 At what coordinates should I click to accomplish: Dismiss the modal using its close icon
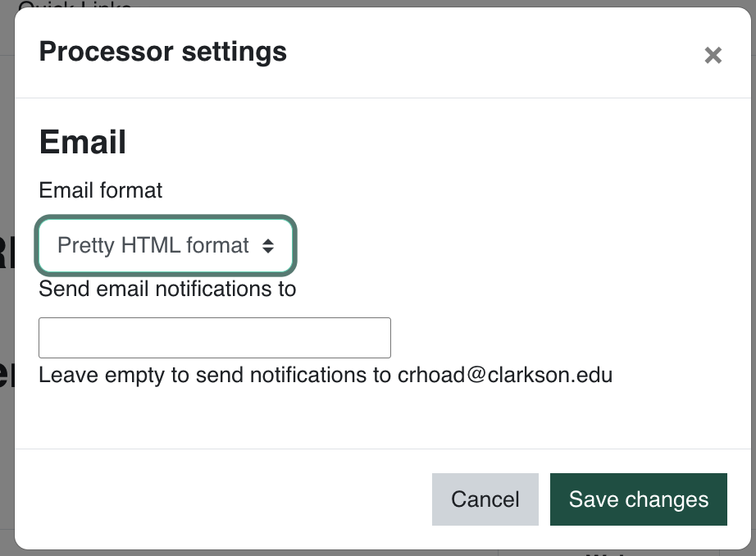click(x=713, y=56)
